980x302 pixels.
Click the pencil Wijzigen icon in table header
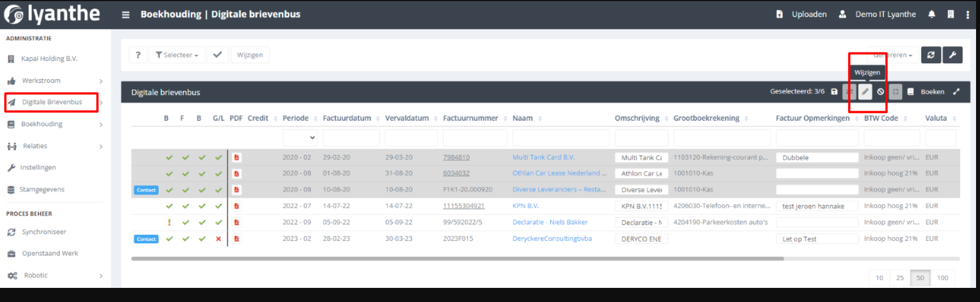pyautogui.click(x=865, y=91)
